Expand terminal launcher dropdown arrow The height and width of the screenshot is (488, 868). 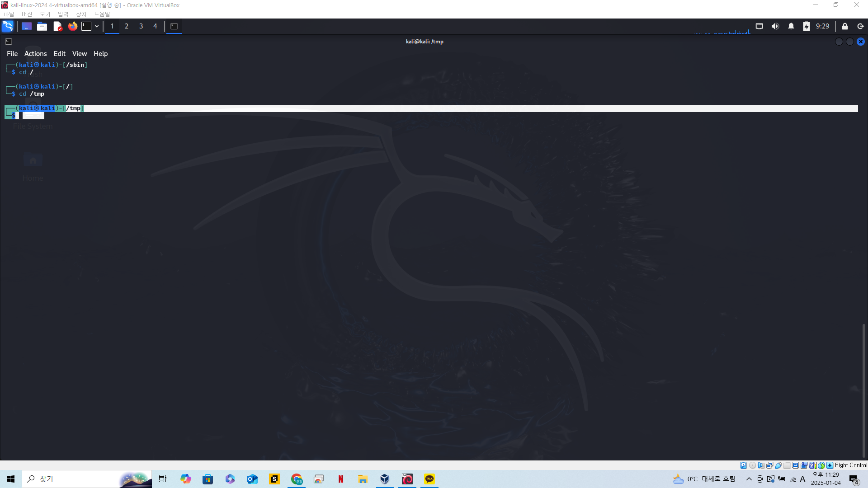tap(97, 26)
